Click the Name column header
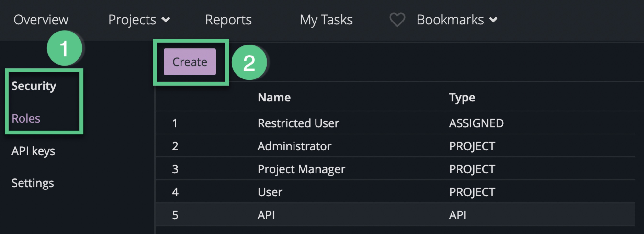This screenshot has width=644, height=234. (x=274, y=97)
